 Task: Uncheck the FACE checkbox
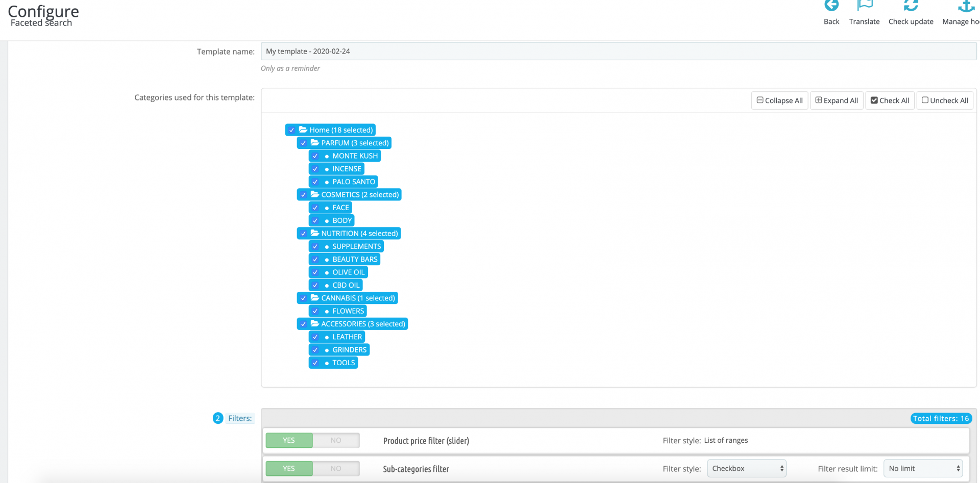click(x=315, y=208)
